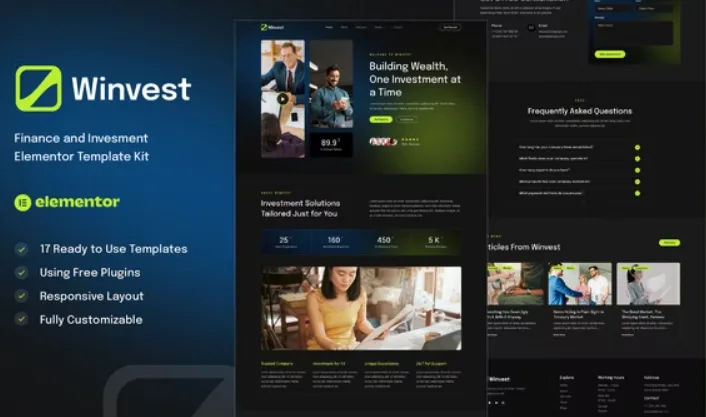Image resolution: width=706 pixels, height=417 pixels.
Task: Expand the third FAQ question toggle
Action: click(x=637, y=170)
